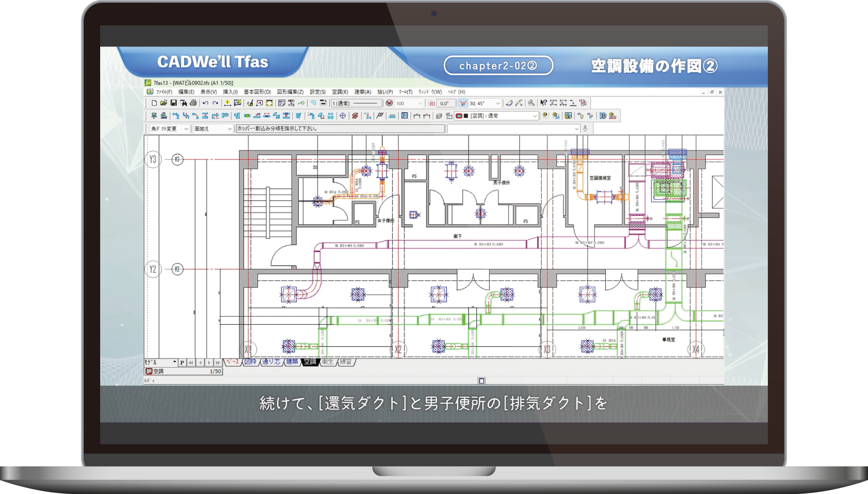Click the 空調 1/50 status button
The image size is (868, 494).
tap(183, 371)
